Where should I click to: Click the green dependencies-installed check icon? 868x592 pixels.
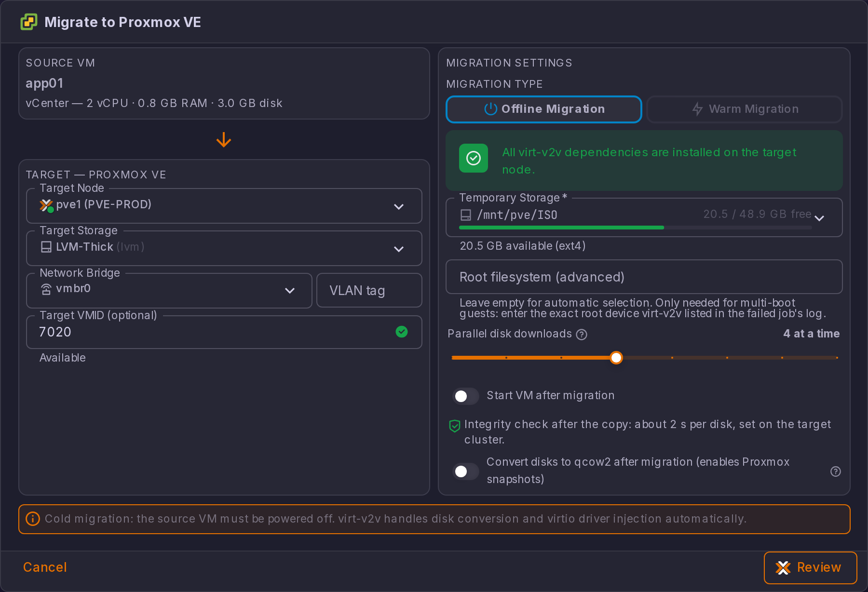pyautogui.click(x=474, y=158)
